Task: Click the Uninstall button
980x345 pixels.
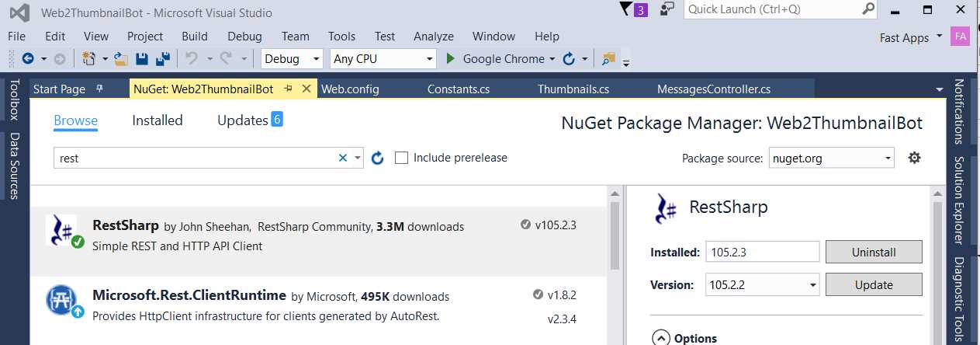Action: [874, 252]
